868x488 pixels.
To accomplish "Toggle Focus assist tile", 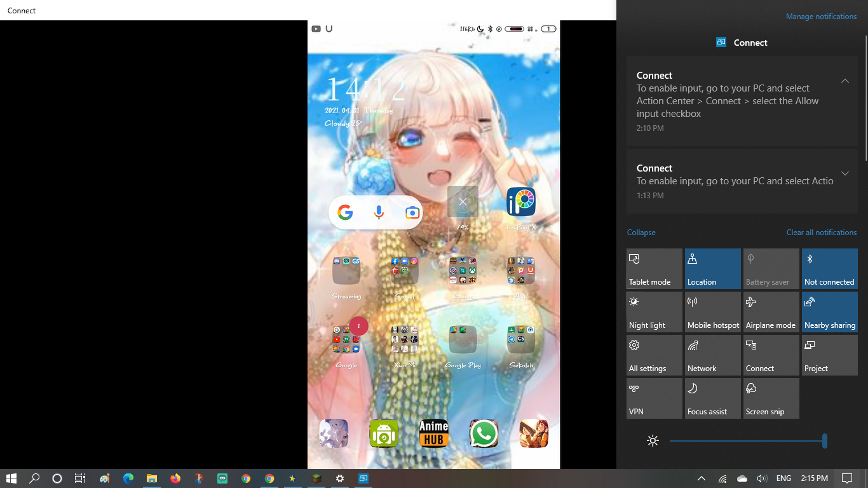I will (713, 398).
